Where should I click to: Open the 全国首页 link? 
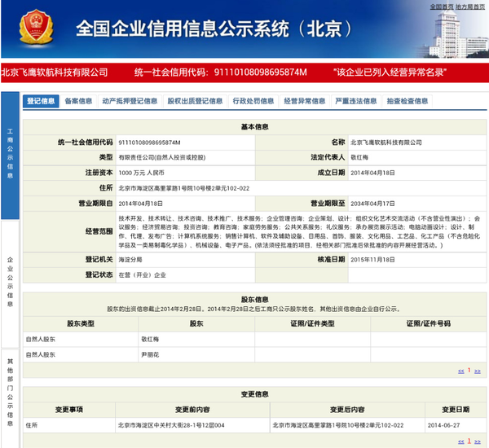tap(441, 6)
